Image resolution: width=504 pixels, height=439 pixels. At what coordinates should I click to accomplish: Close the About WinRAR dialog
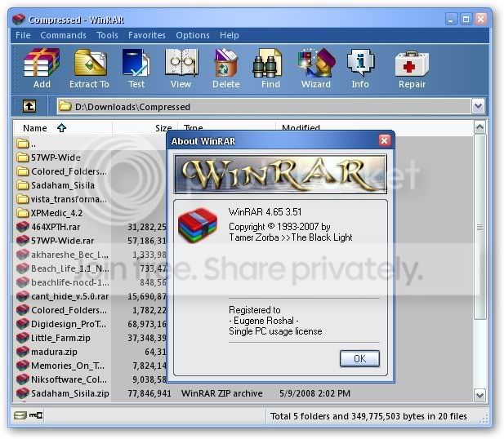coord(384,140)
